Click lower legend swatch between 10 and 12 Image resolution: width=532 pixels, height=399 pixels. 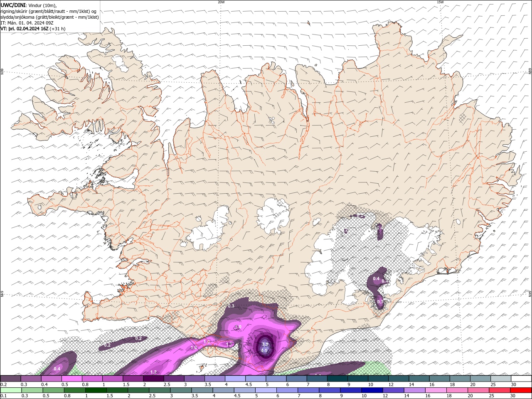(372, 390)
